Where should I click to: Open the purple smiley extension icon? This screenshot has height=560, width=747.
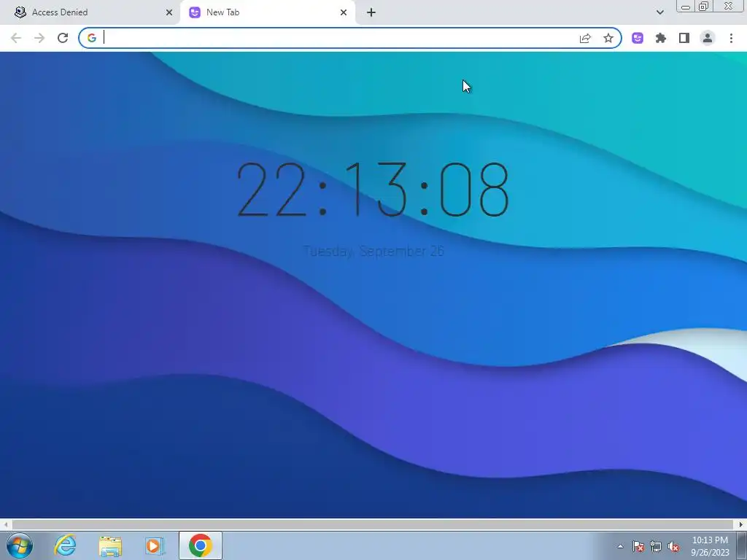[x=638, y=38]
